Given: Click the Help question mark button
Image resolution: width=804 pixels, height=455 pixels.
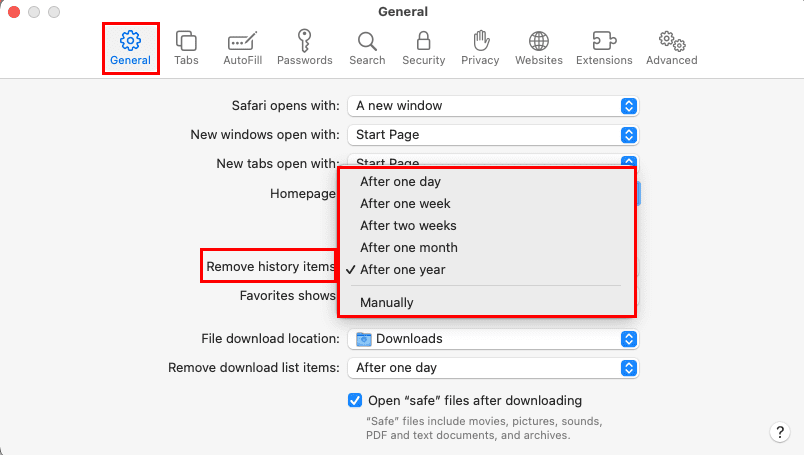Looking at the screenshot, I should (780, 432).
